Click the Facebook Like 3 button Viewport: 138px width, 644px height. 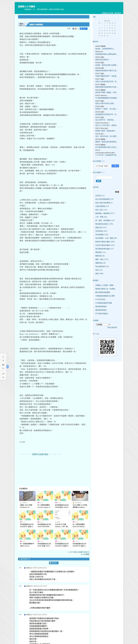(x=83, y=29)
